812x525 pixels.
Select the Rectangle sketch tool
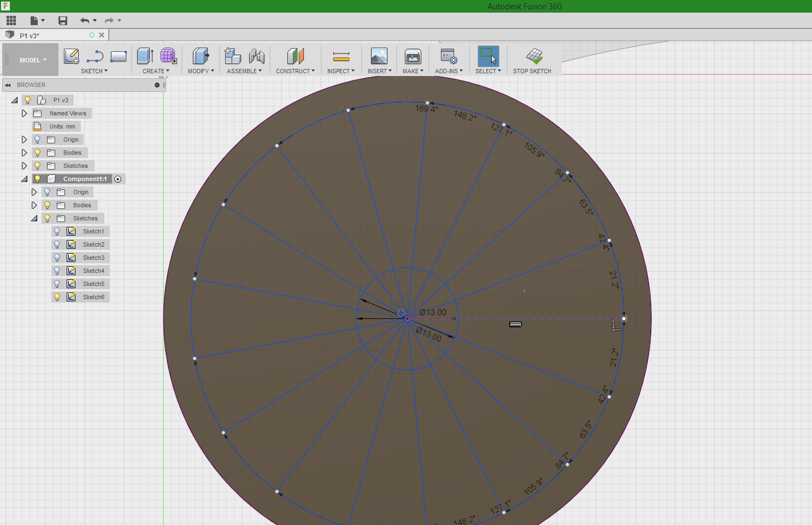pos(119,56)
